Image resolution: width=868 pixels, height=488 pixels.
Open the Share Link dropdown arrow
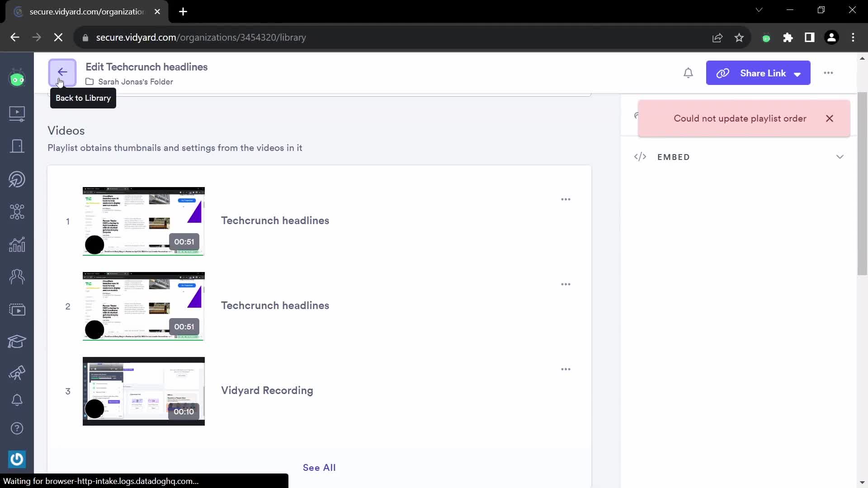797,74
